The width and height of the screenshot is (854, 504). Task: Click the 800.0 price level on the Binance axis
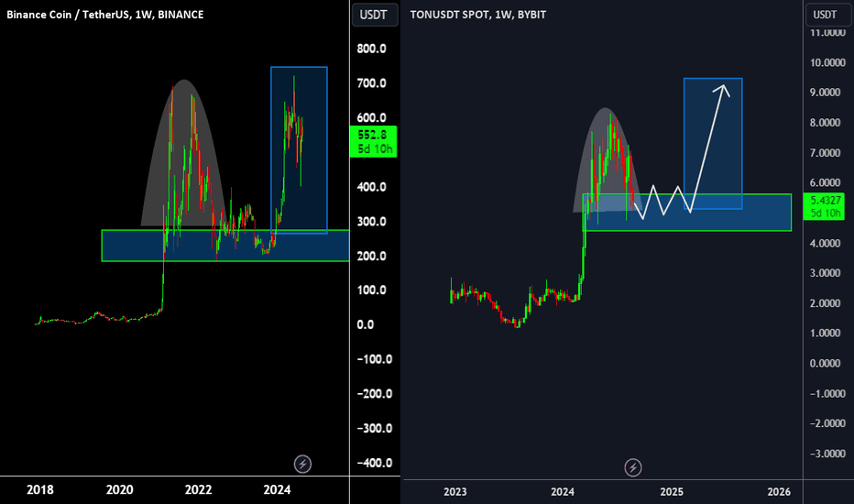371,49
